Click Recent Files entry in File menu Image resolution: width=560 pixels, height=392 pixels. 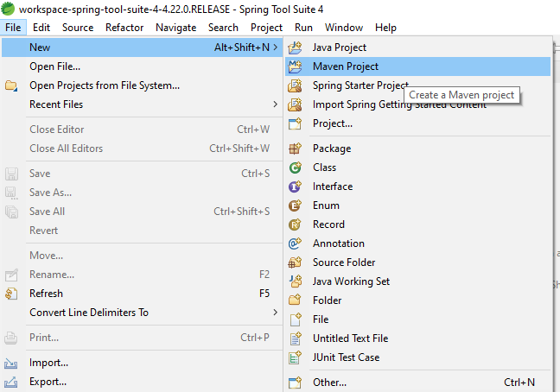pyautogui.click(x=142, y=104)
